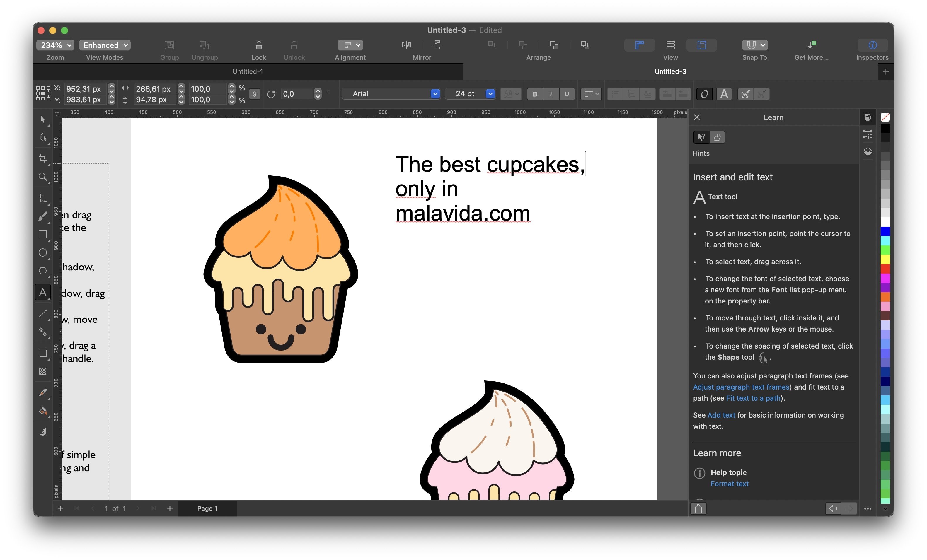
Task: Click Get More toolbar icon
Action: pos(811,45)
